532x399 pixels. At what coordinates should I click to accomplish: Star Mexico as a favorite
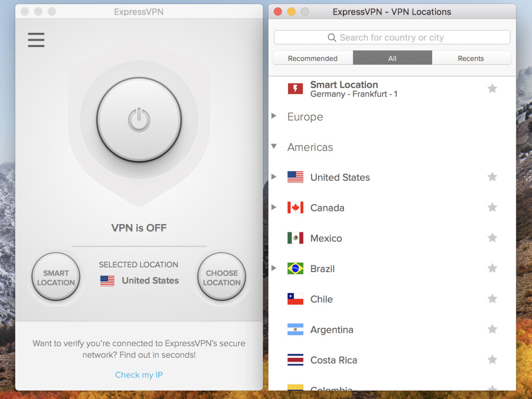coord(492,238)
